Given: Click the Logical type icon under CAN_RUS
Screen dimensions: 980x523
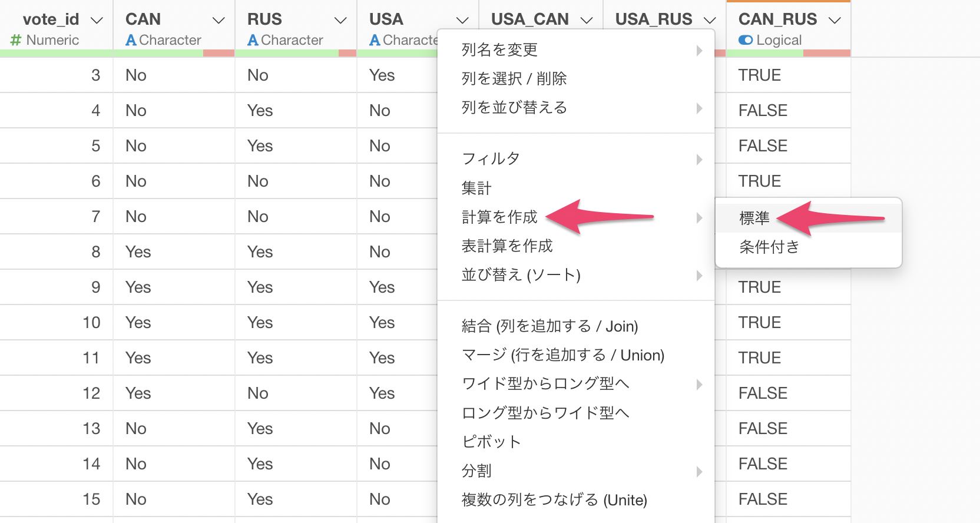Looking at the screenshot, I should click(x=746, y=40).
